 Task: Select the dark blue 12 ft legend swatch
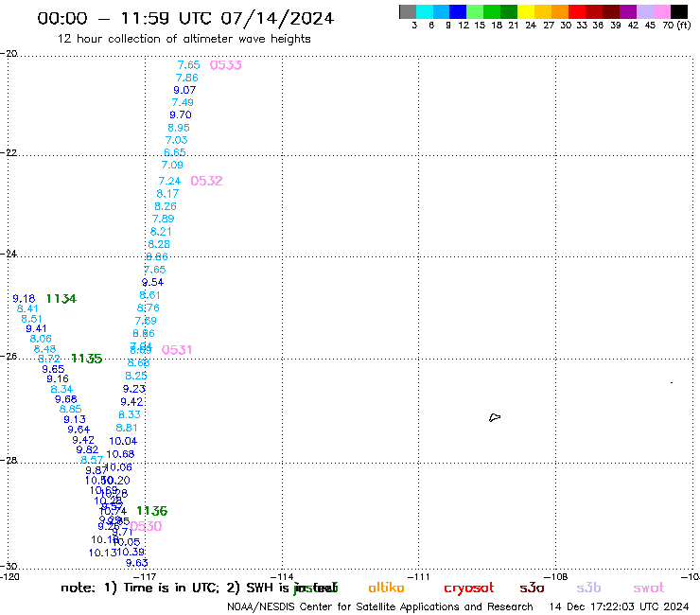pyautogui.click(x=458, y=11)
